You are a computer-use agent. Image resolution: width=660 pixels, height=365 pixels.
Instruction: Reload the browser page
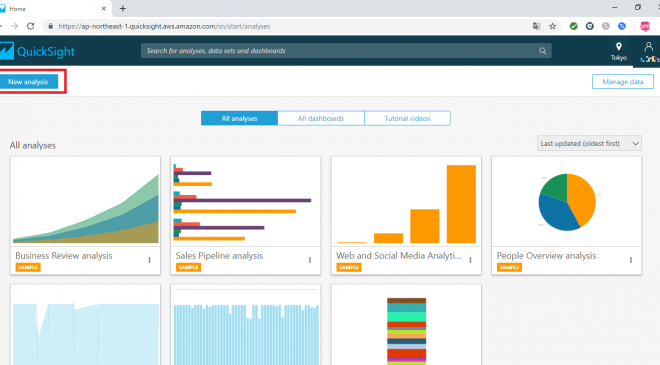(31, 26)
